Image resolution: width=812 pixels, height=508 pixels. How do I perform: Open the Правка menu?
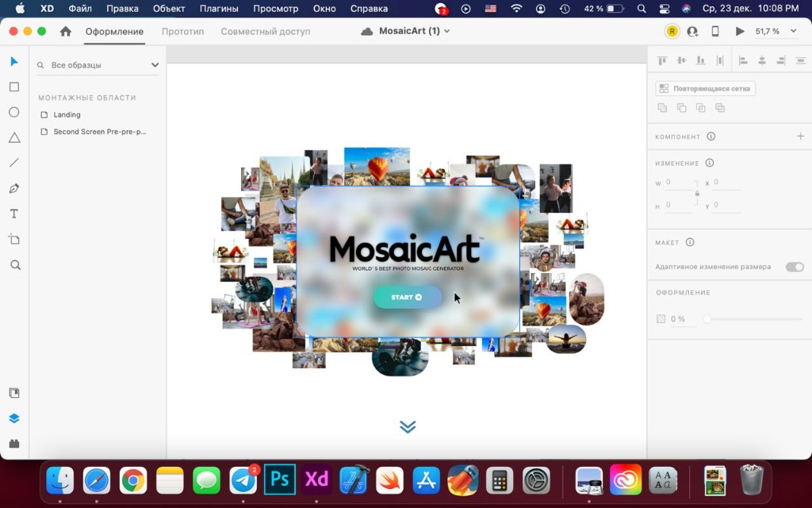[122, 8]
